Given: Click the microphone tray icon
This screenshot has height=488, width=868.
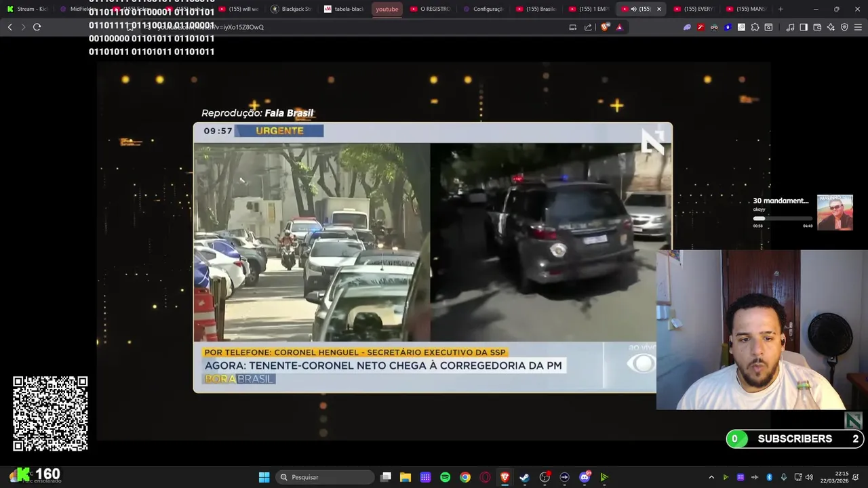Looking at the screenshot, I should tap(784, 477).
